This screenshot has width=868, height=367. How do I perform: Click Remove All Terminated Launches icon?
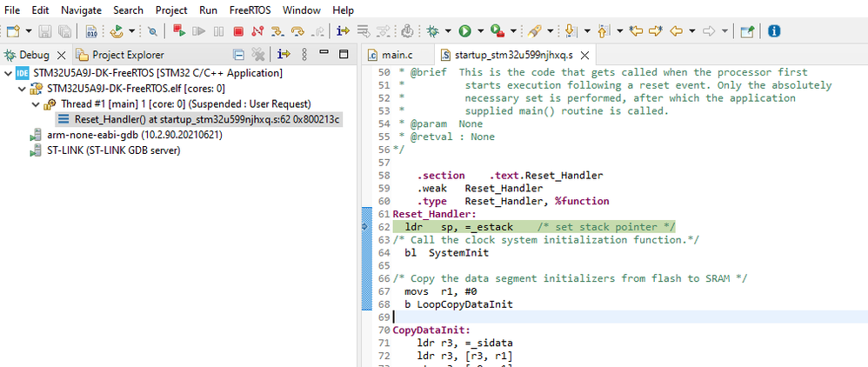(258, 54)
